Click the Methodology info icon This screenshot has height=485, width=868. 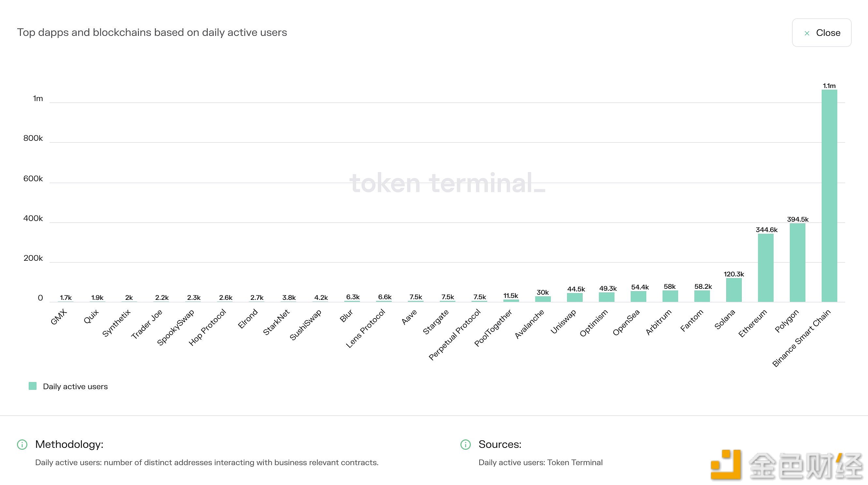(x=22, y=445)
